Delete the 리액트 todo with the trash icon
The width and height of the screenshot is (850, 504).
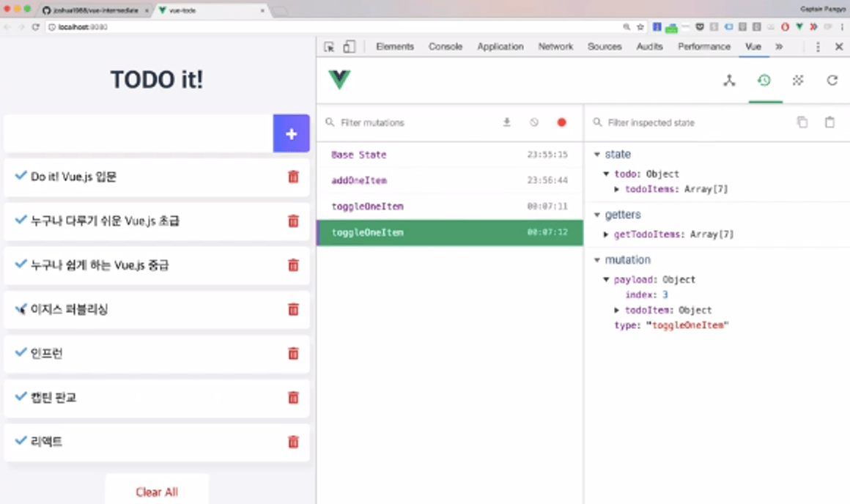pos(293,441)
